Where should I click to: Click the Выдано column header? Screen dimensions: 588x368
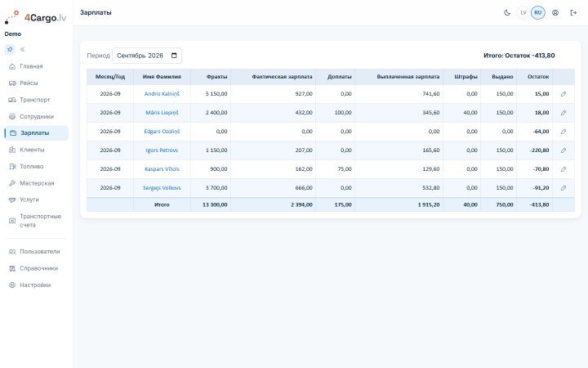[499, 77]
